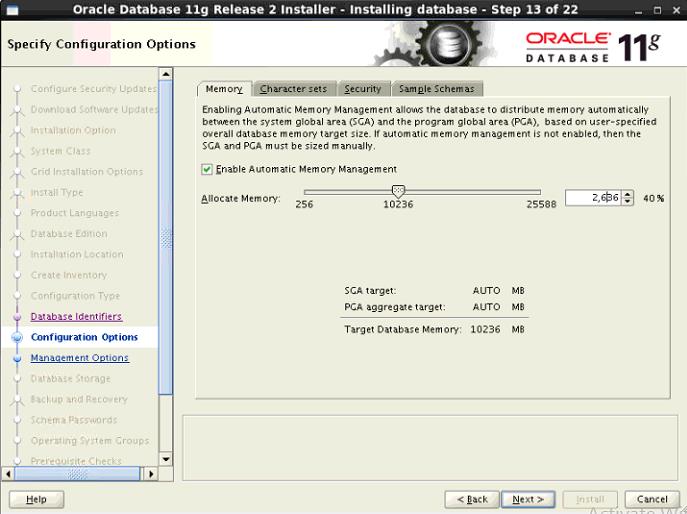Click the 40% memory percentage text

point(654,199)
